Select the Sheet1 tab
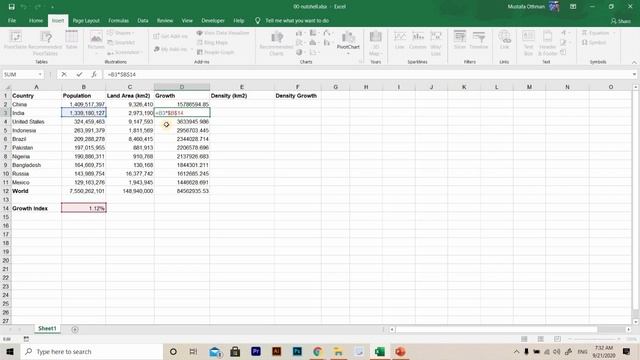This screenshot has width=640, height=360. click(47, 329)
